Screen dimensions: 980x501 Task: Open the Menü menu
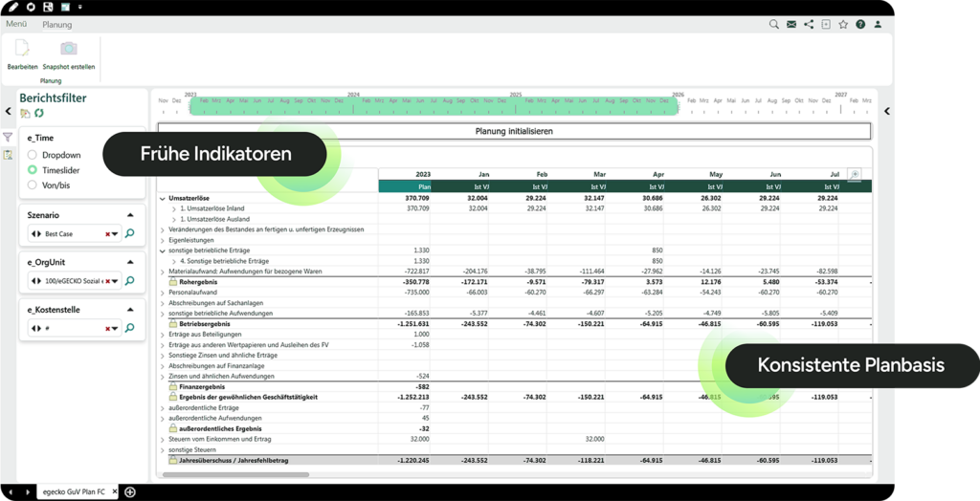coord(16,24)
